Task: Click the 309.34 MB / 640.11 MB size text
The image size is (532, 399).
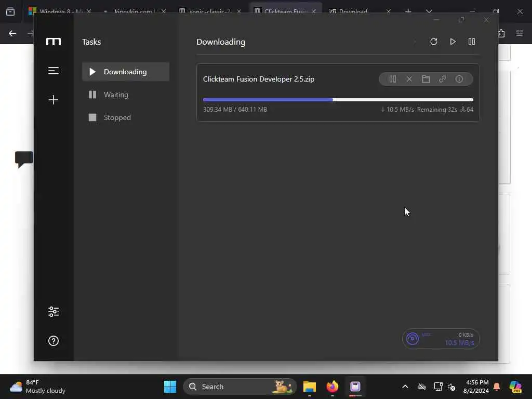Action: coord(235,110)
